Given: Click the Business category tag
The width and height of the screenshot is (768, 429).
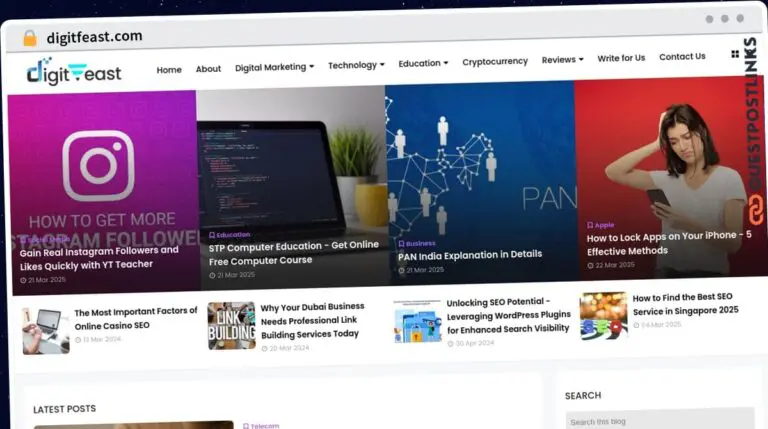Looking at the screenshot, I should coord(417,243).
